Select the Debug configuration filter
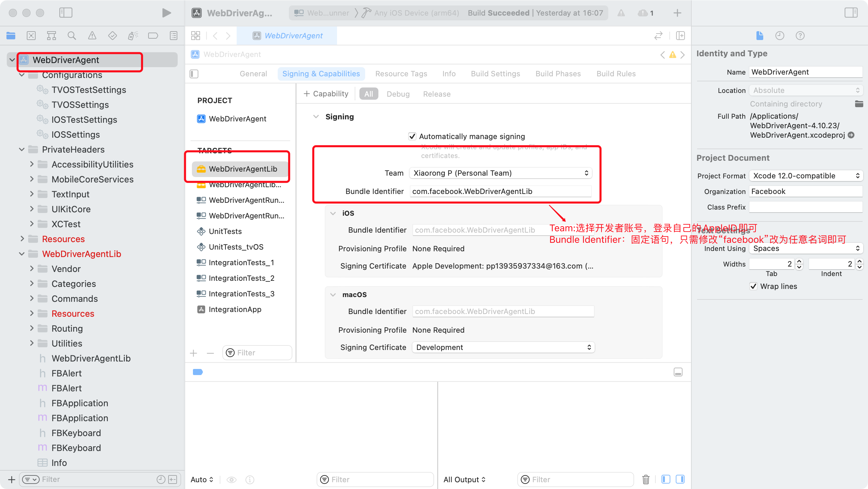Screen dimensions: 868x489 [398, 94]
